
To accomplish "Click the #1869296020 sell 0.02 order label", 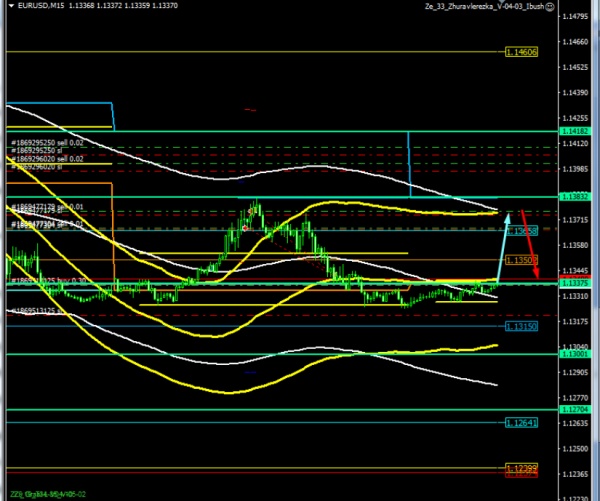I will pos(47,159).
